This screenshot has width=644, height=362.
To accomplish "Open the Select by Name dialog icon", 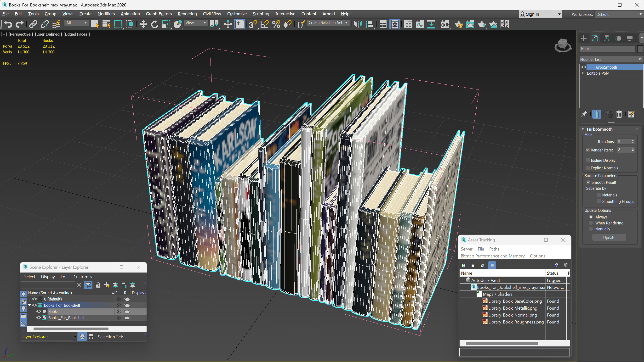I will point(106,24).
